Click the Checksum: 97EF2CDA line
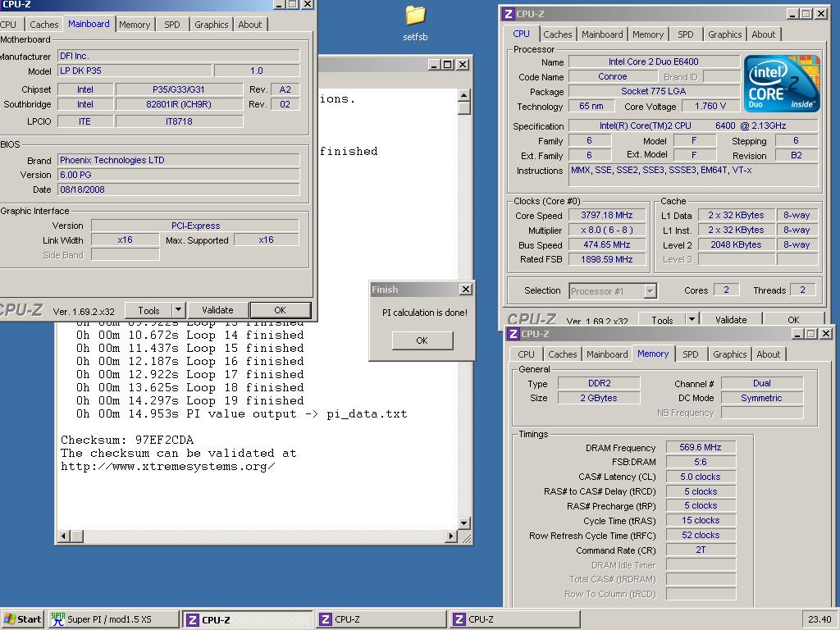The width and height of the screenshot is (840, 630). [127, 440]
